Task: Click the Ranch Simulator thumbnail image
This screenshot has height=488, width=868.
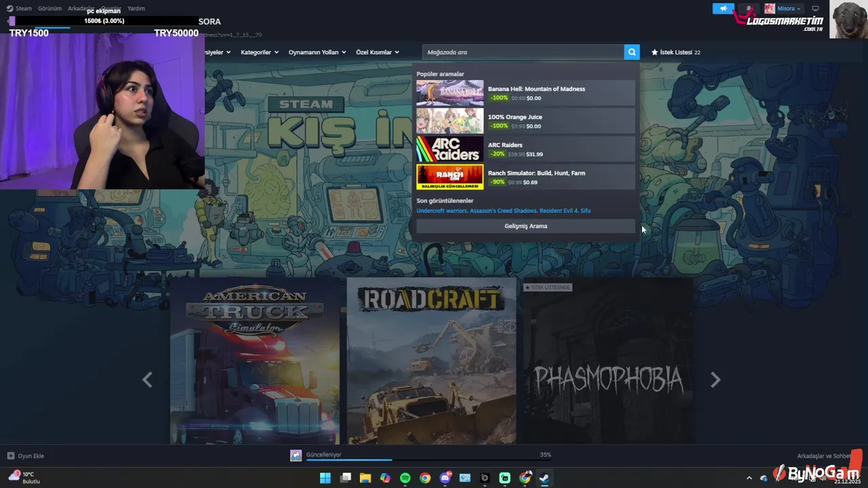Action: 450,177
